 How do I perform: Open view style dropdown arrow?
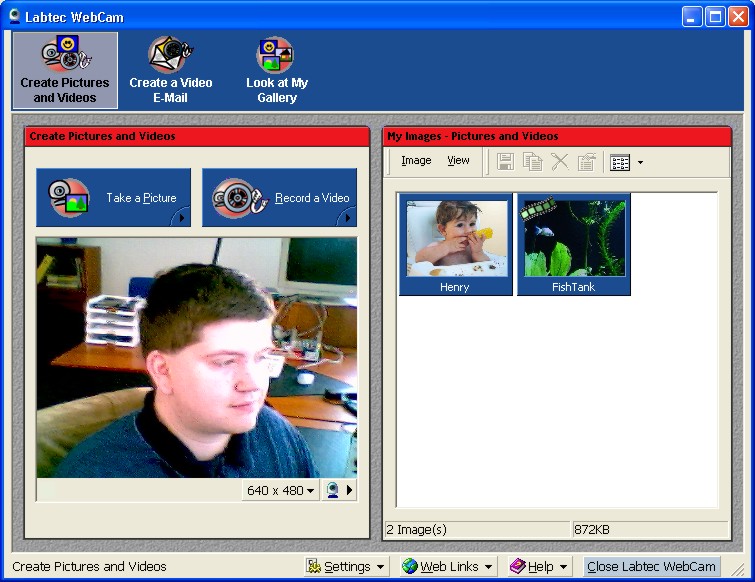click(640, 162)
